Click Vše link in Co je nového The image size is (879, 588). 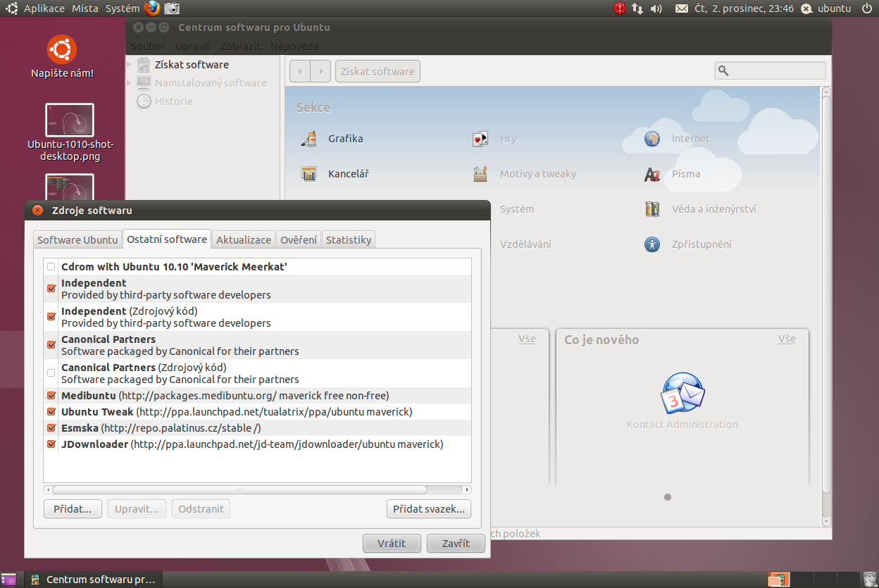pos(787,339)
